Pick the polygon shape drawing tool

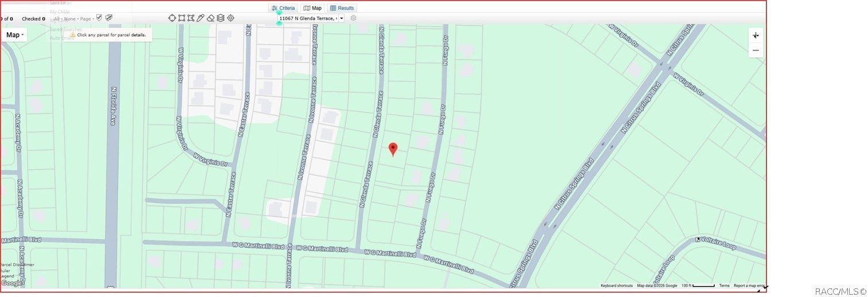click(x=191, y=18)
